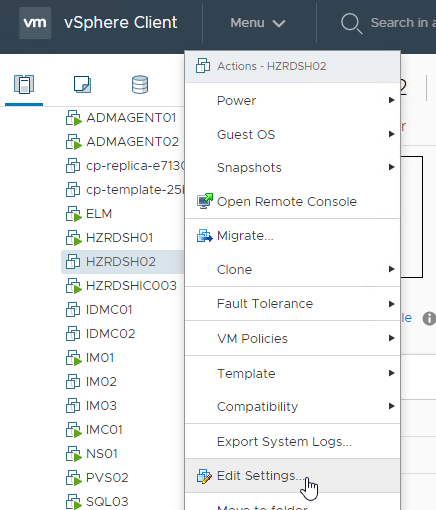Select the Hosts and Clusters tab icon
This screenshot has height=510, width=436.
coord(24,84)
